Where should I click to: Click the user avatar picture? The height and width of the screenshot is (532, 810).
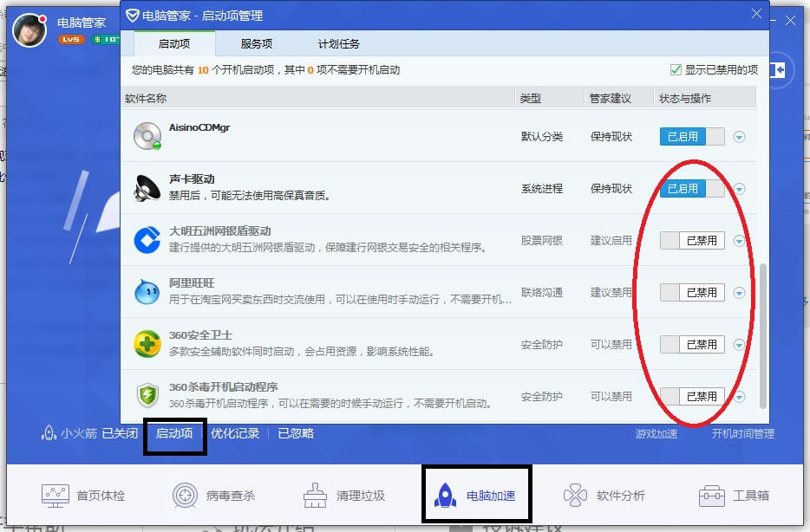pos(29,30)
